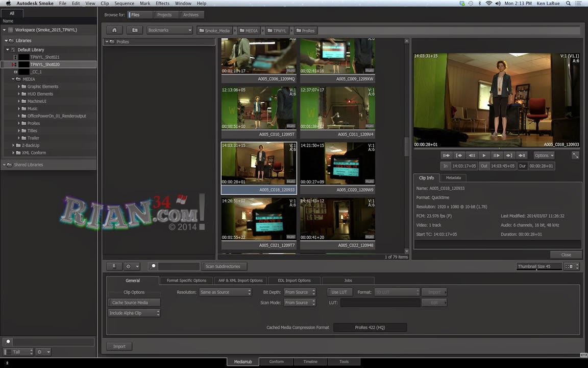Select Archives in Browse for selector

pyautogui.click(x=191, y=15)
